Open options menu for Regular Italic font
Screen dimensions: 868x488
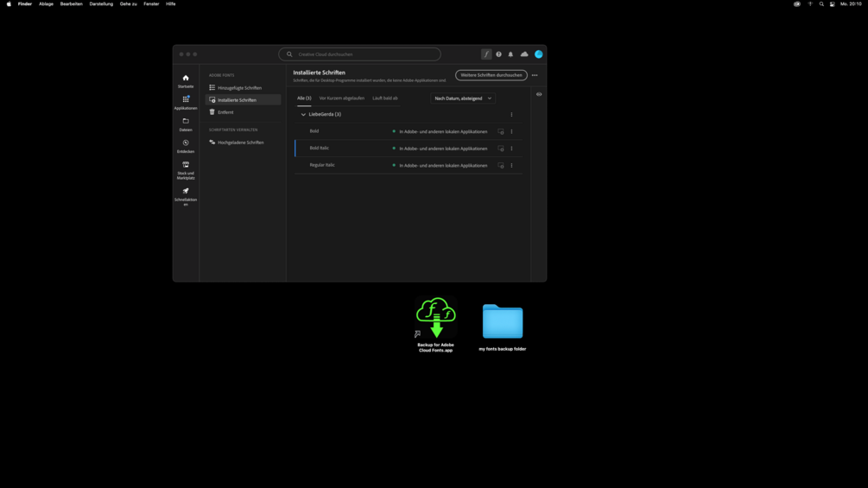click(511, 166)
